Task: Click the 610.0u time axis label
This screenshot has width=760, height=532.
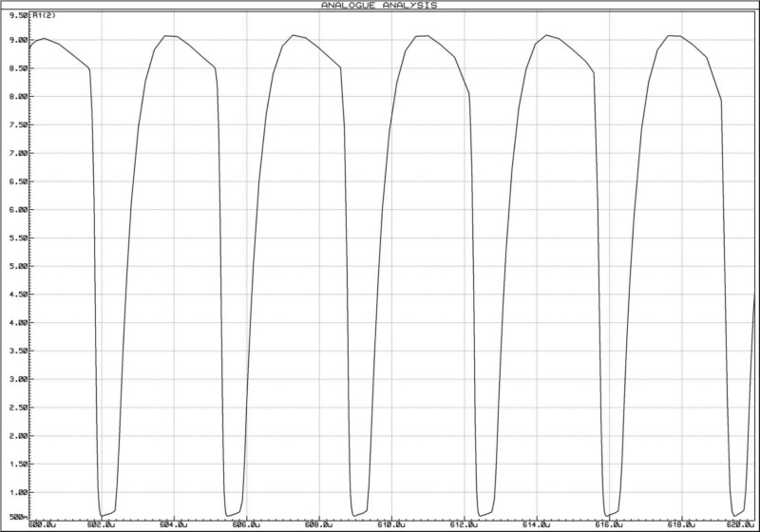Action: pos(392,524)
